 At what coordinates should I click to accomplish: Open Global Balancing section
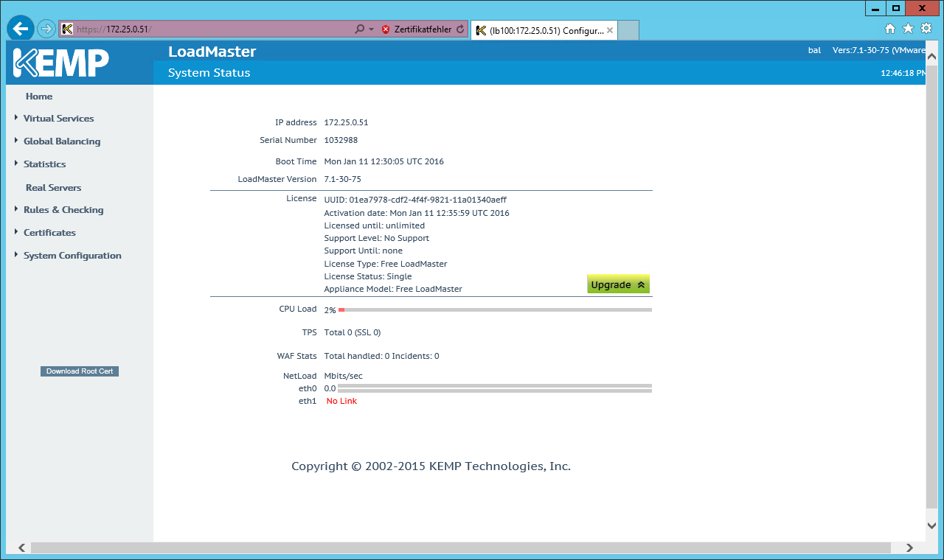pos(62,141)
